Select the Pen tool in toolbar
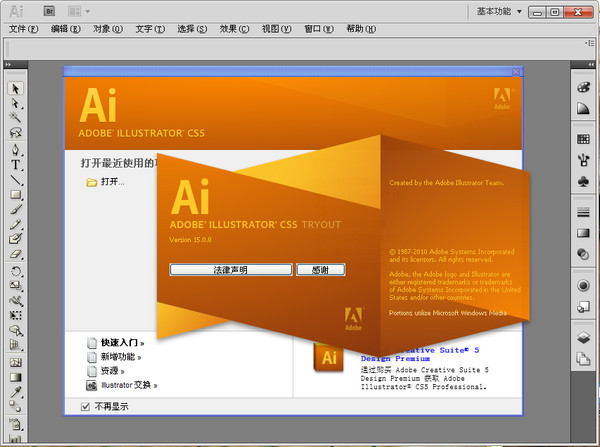 pyautogui.click(x=16, y=149)
